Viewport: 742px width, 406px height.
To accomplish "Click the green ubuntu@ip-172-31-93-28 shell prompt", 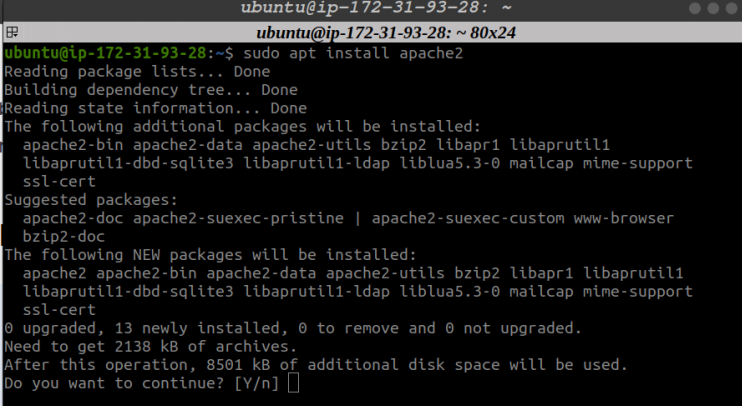I will click(105, 53).
